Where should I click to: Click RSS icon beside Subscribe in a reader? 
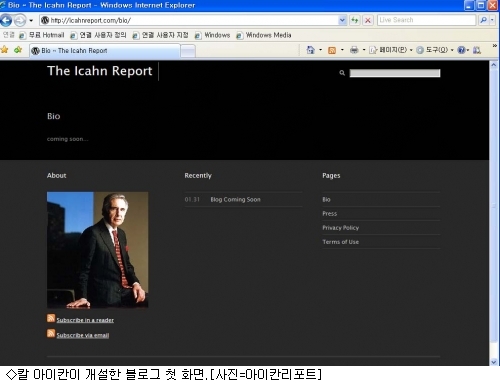tap(51, 318)
